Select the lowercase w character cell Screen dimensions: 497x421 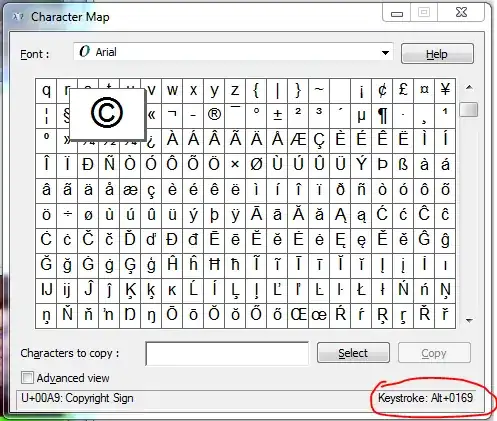[172, 90]
